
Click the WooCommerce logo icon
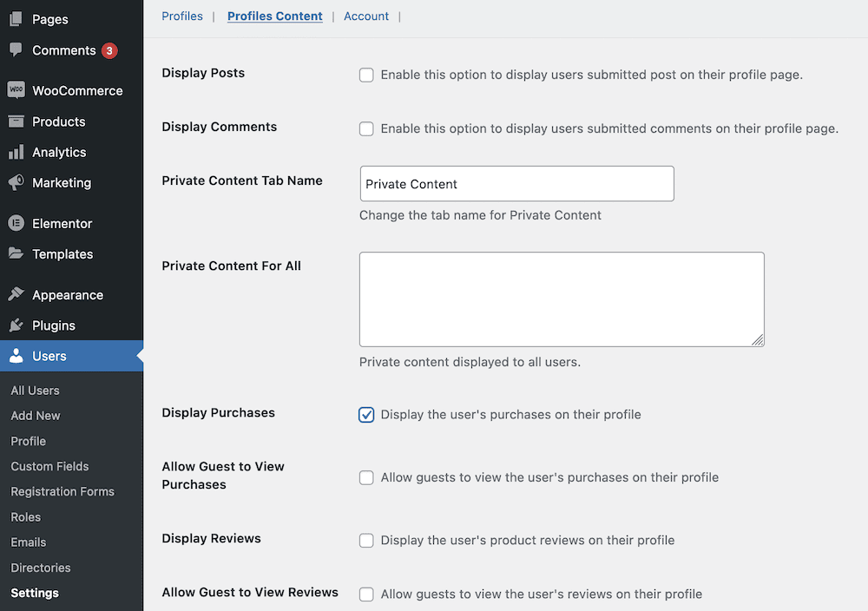pyautogui.click(x=16, y=89)
